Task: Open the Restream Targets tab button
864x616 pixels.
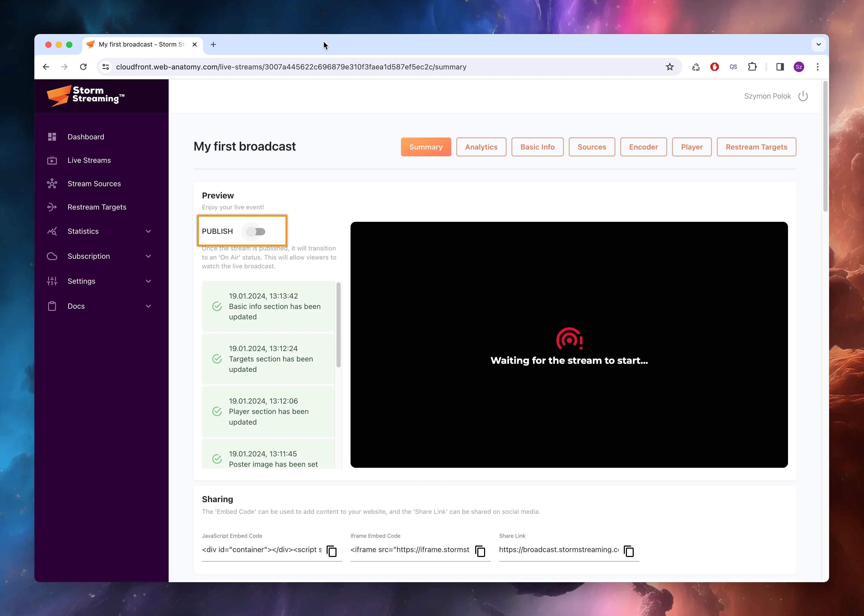Action: click(x=756, y=147)
